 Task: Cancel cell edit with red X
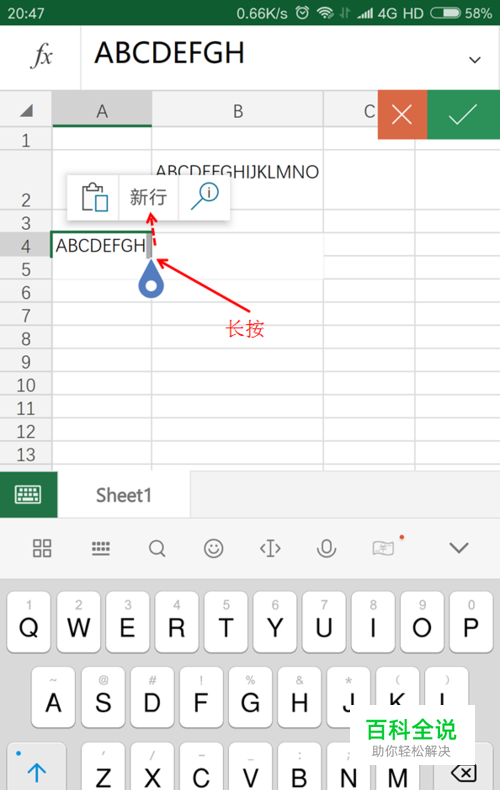tap(402, 114)
